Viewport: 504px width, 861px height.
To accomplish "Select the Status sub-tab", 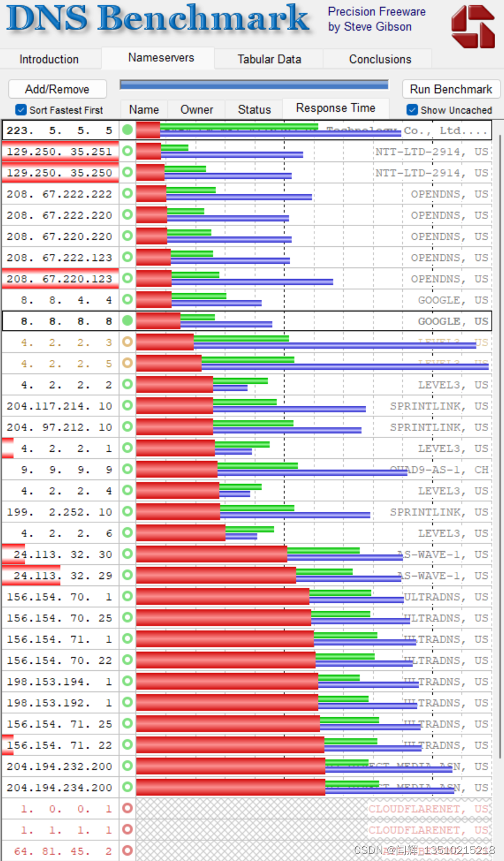I will coord(254,110).
